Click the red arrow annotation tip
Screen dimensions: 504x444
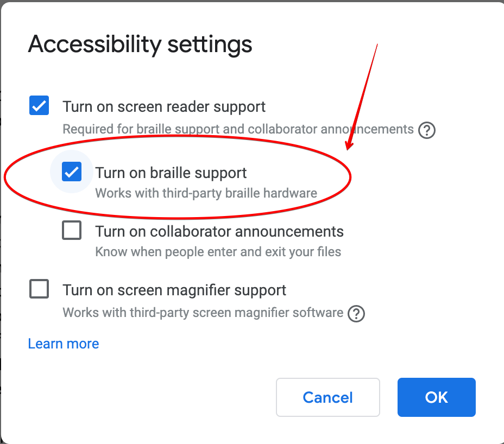point(348,148)
